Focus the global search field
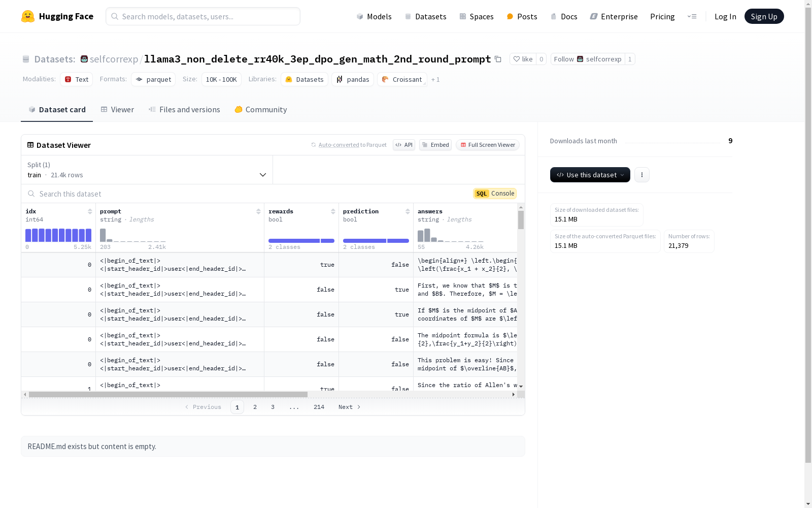Viewport: 812px width, 508px height. (x=203, y=16)
